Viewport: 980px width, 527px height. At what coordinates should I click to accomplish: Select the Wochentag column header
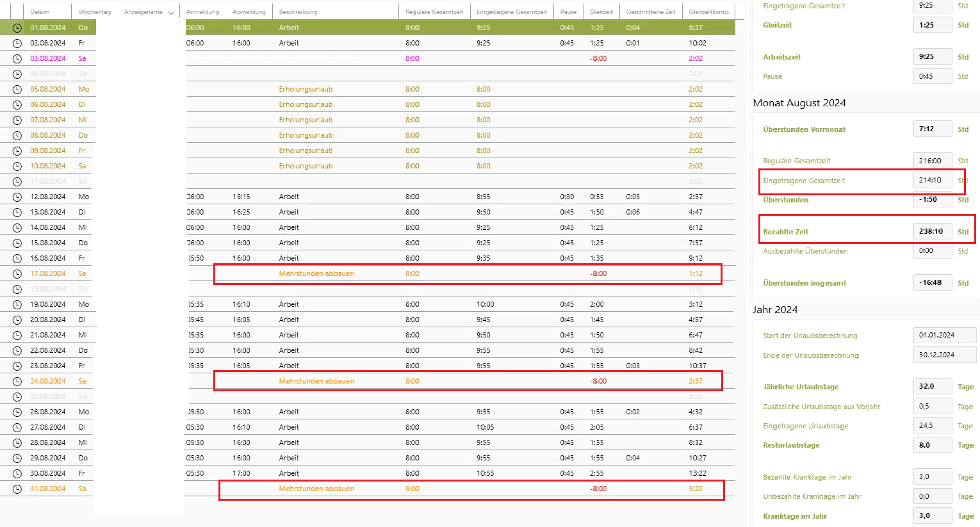click(94, 12)
